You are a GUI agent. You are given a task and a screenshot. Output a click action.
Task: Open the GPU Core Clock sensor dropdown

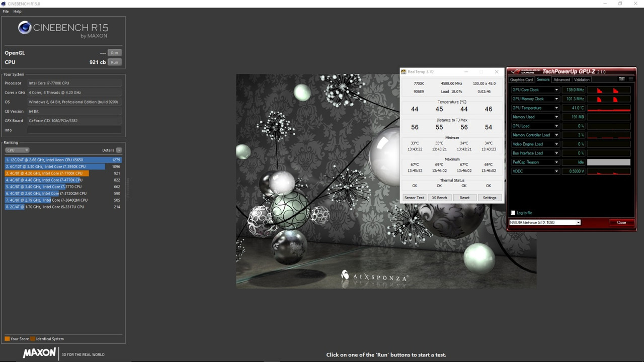tap(556, 90)
